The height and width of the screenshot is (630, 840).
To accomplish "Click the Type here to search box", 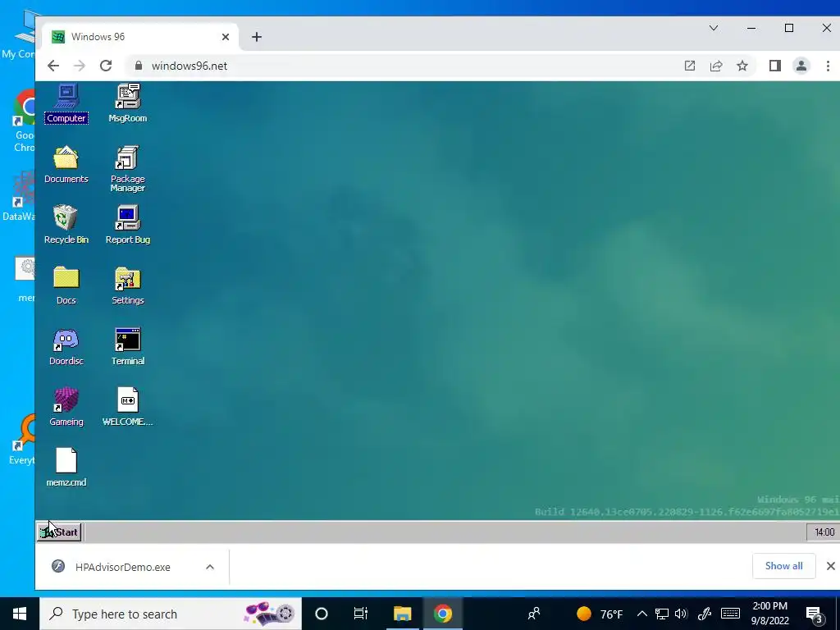I will (x=171, y=614).
